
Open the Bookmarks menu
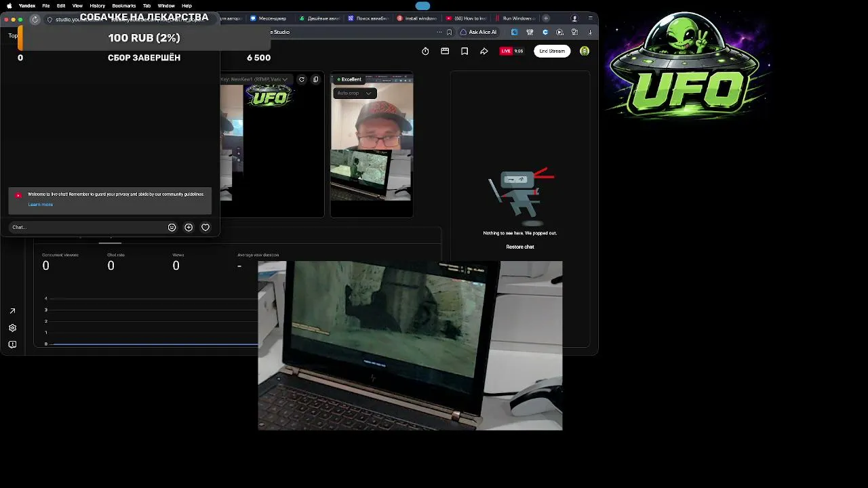(124, 5)
